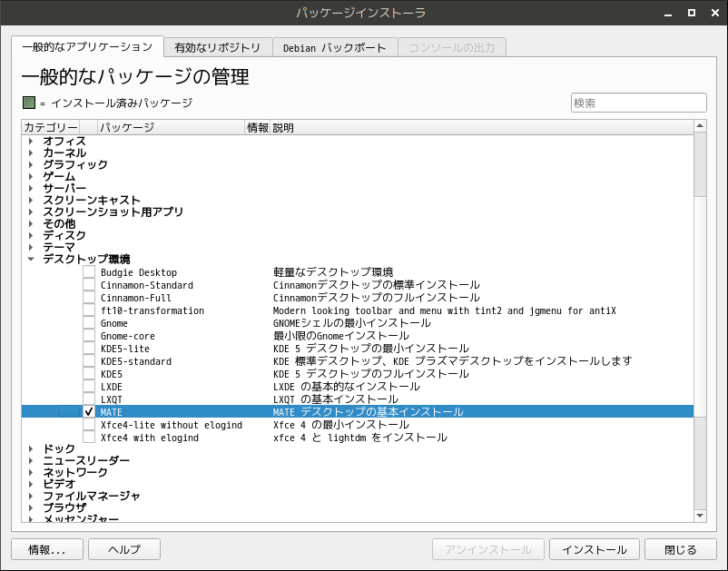
Task: Sort by the パッケージ column header
Action: (x=172, y=127)
